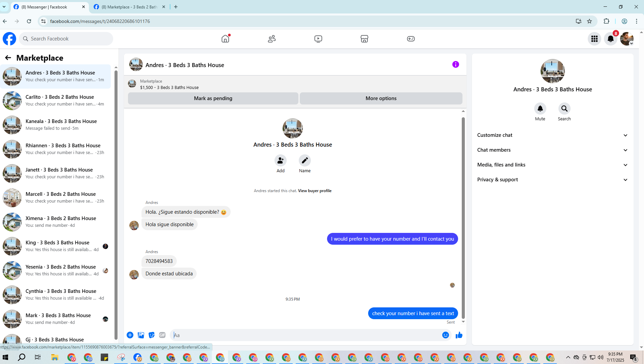Open the Windows Start menu
644x364 pixels.
(5, 357)
